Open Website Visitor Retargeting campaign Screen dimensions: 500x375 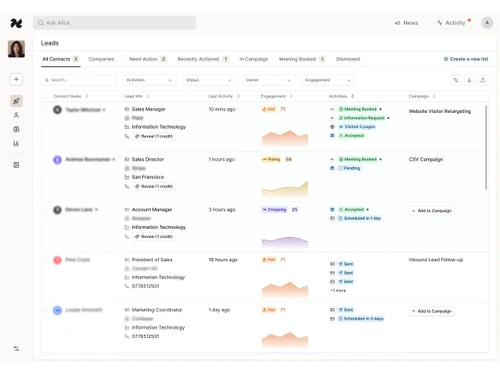[x=440, y=111]
